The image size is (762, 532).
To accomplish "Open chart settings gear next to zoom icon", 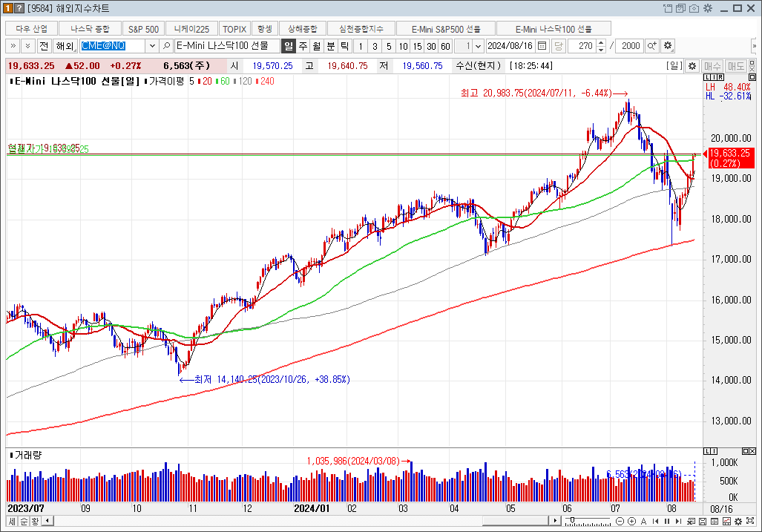I will pos(668,46).
